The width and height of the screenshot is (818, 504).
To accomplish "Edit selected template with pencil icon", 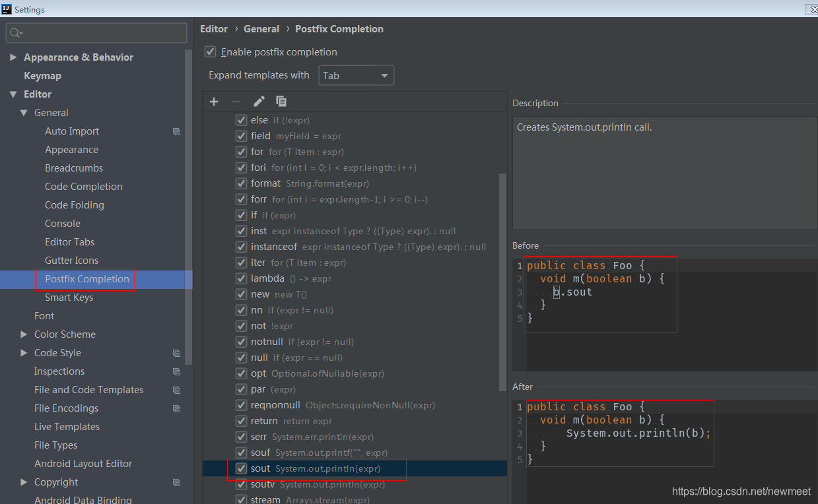I will (x=259, y=102).
